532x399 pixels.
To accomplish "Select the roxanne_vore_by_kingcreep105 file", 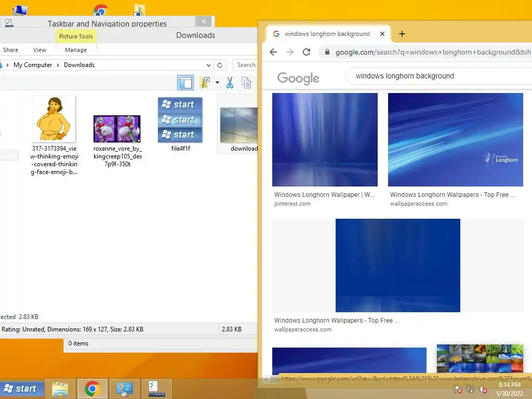I will coord(117,141).
